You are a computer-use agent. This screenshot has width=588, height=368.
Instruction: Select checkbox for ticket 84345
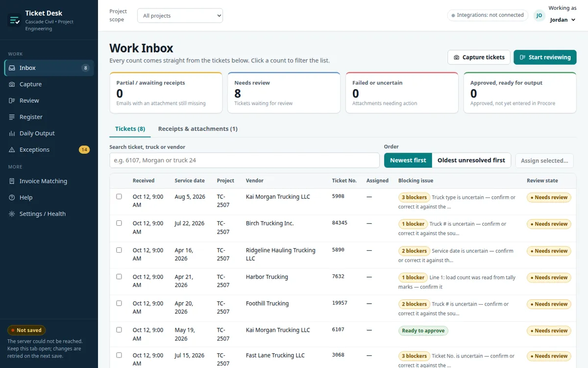point(119,223)
